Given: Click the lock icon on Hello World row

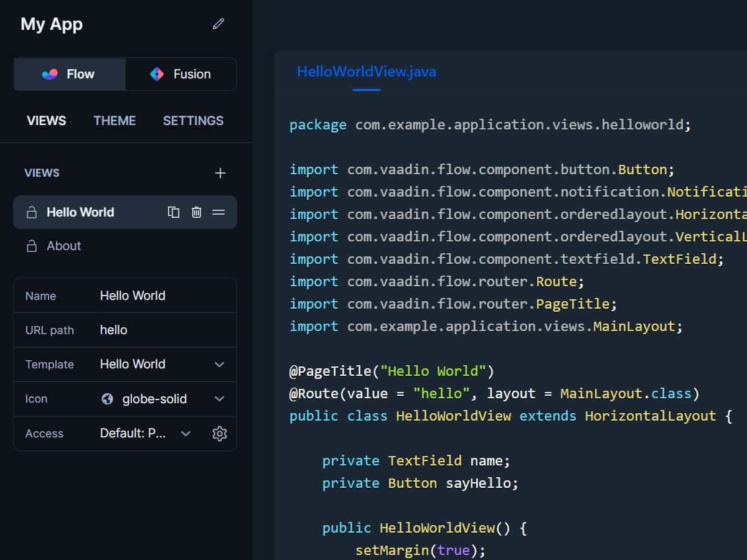Looking at the screenshot, I should (x=31, y=212).
